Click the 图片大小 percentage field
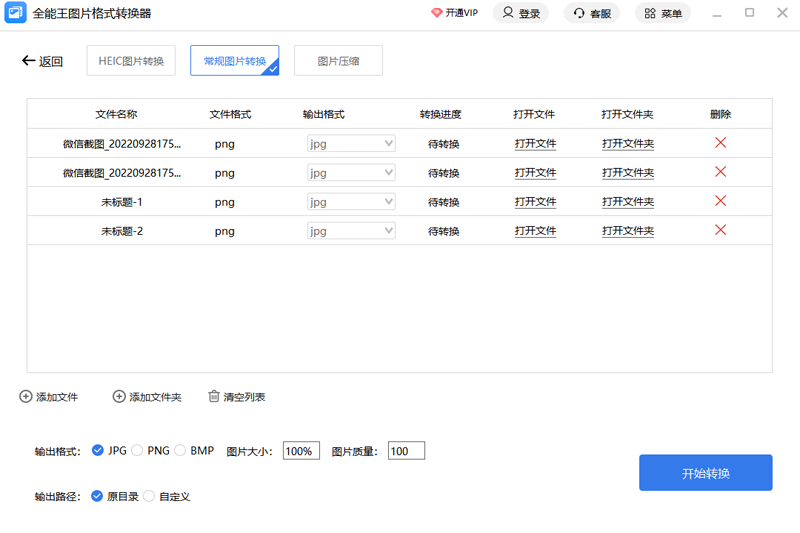This screenshot has width=800, height=533. coord(301,451)
